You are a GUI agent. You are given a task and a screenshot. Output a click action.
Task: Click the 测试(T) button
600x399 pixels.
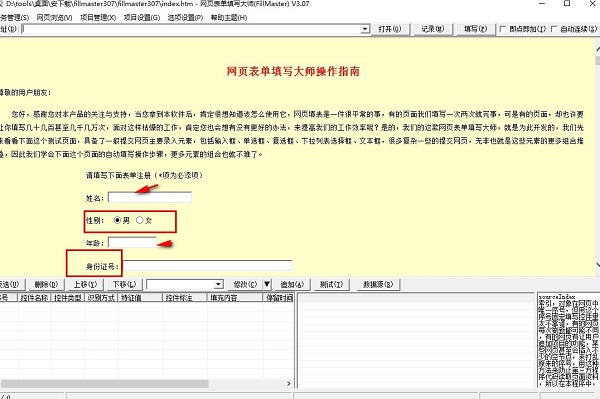pos(331,285)
